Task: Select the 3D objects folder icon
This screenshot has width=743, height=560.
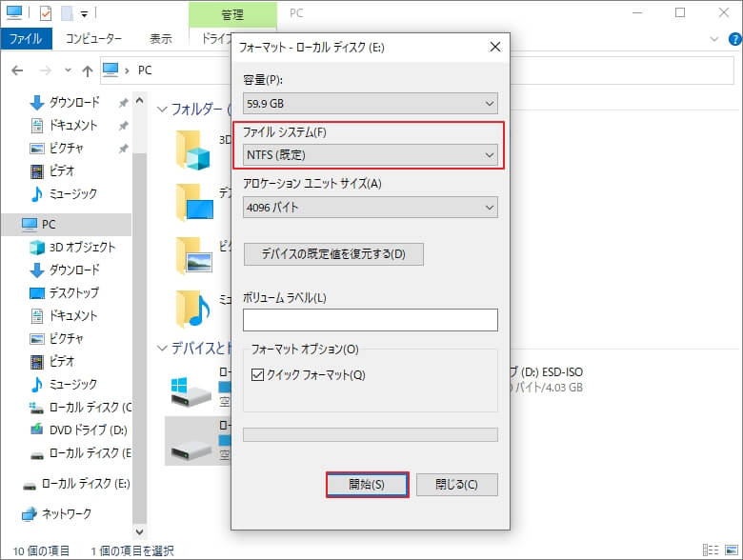Action: [192, 150]
